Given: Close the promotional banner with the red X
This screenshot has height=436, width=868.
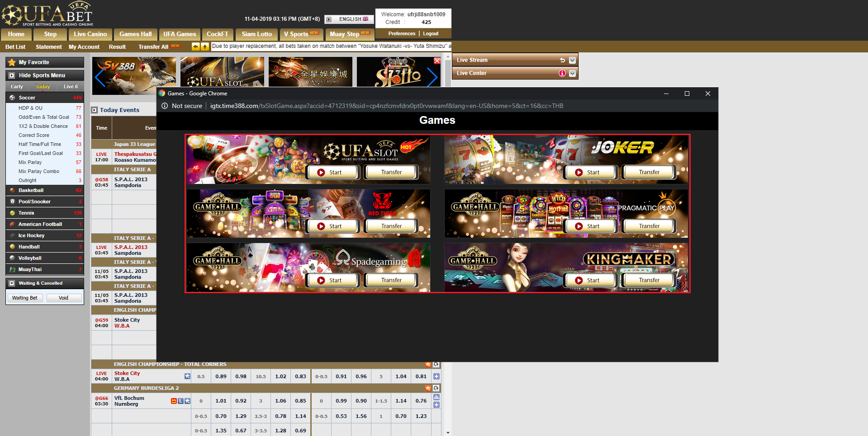Looking at the screenshot, I should tap(437, 61).
